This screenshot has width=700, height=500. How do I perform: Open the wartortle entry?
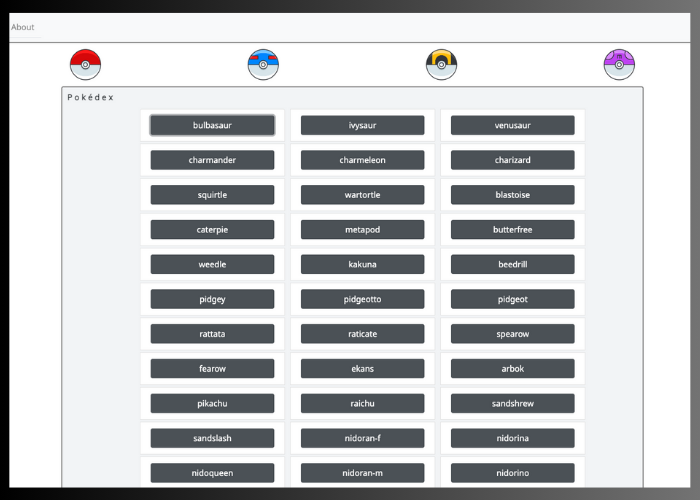click(362, 195)
